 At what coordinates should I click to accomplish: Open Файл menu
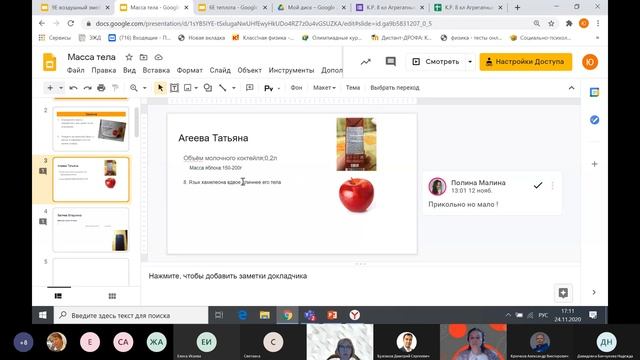click(x=76, y=70)
